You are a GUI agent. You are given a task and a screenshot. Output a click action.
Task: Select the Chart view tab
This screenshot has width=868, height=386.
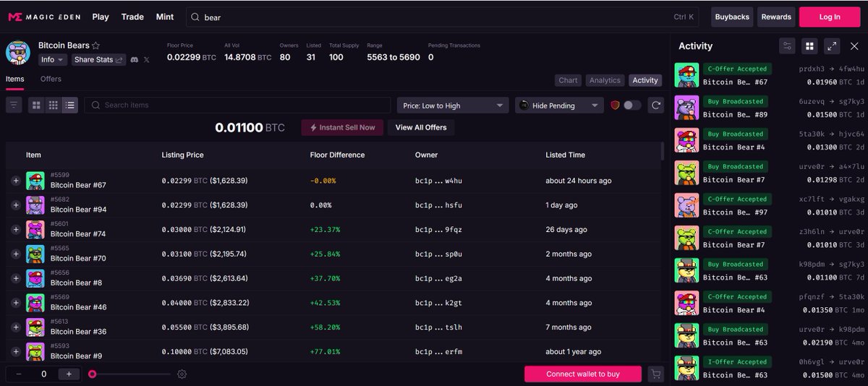click(x=568, y=80)
